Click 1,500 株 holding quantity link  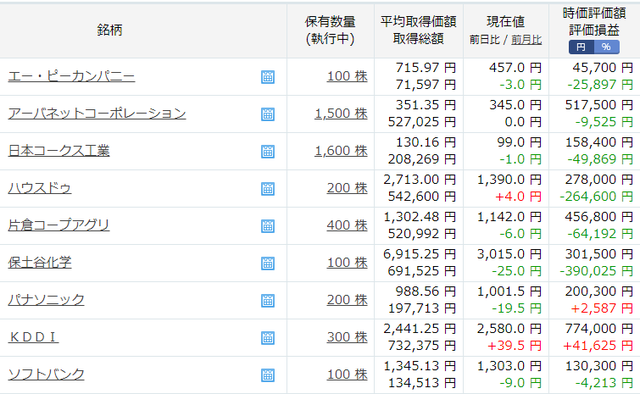pos(341,114)
